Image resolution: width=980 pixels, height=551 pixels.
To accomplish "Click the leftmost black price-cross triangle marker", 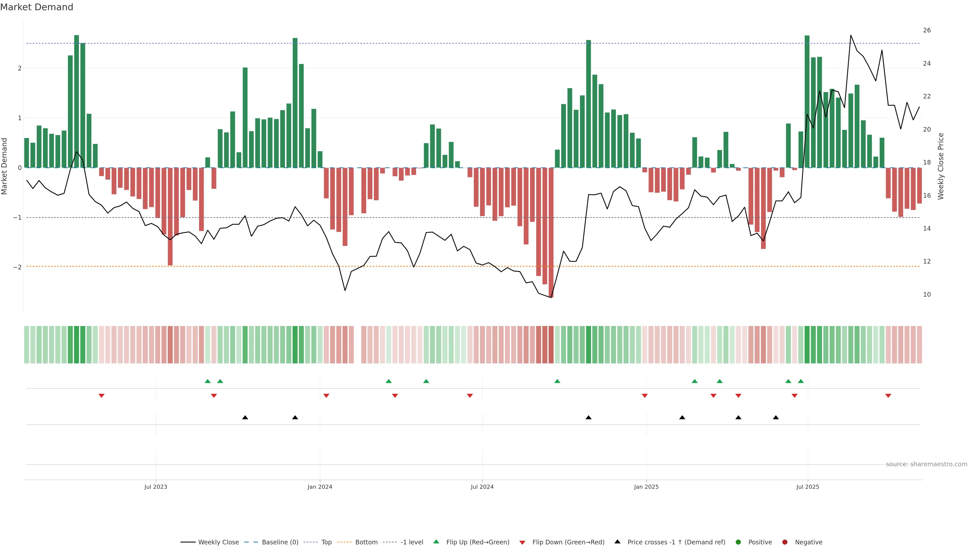I will click(245, 418).
